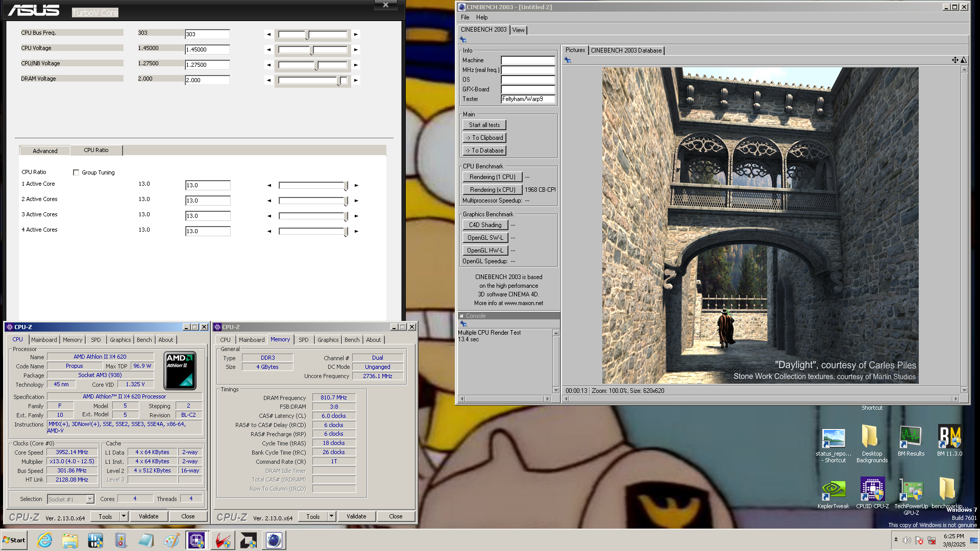Switch to the View tab in CINEBENCH
Viewport: 980px width, 551px height.
(518, 30)
